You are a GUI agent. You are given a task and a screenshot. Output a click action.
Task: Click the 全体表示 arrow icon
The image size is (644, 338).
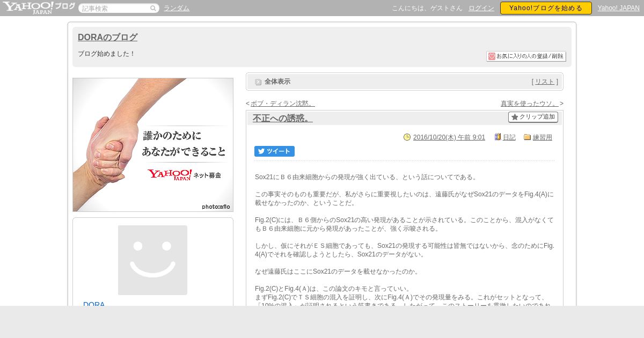pyautogui.click(x=258, y=82)
